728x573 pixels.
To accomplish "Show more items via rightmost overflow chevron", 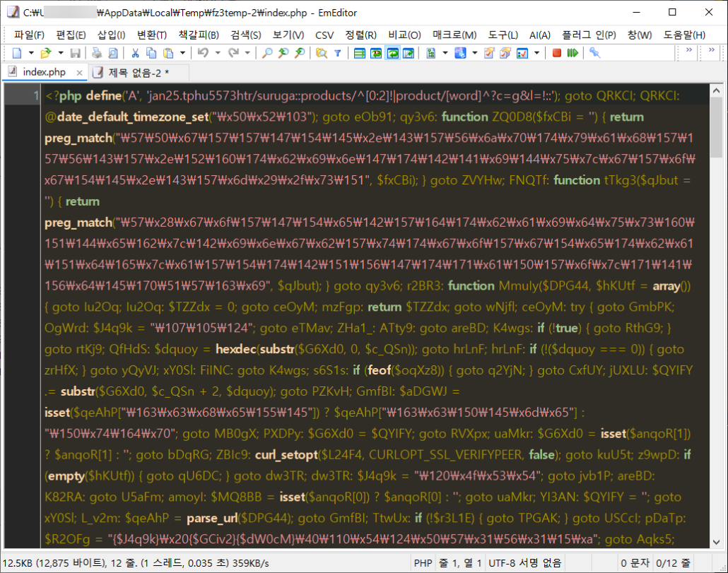I will point(711,49).
